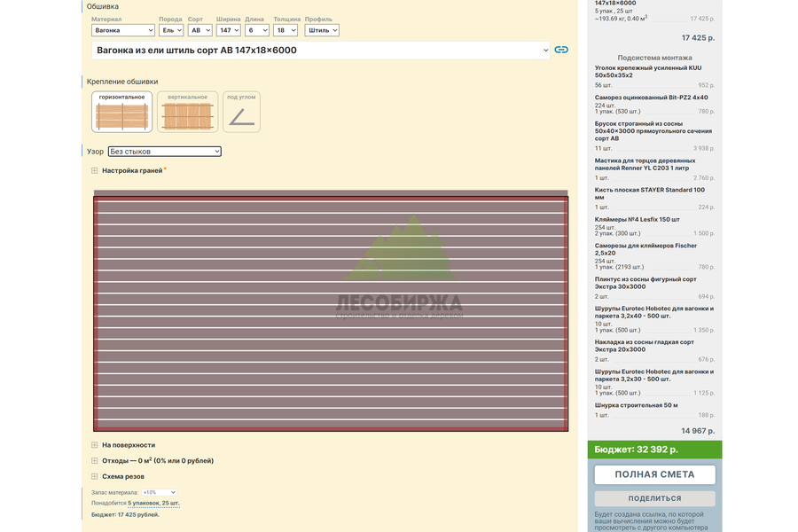Image resolution: width=798 pixels, height=532 pixels.
Task: Open the Сорт dropdown showing AB
Action: coord(199,30)
